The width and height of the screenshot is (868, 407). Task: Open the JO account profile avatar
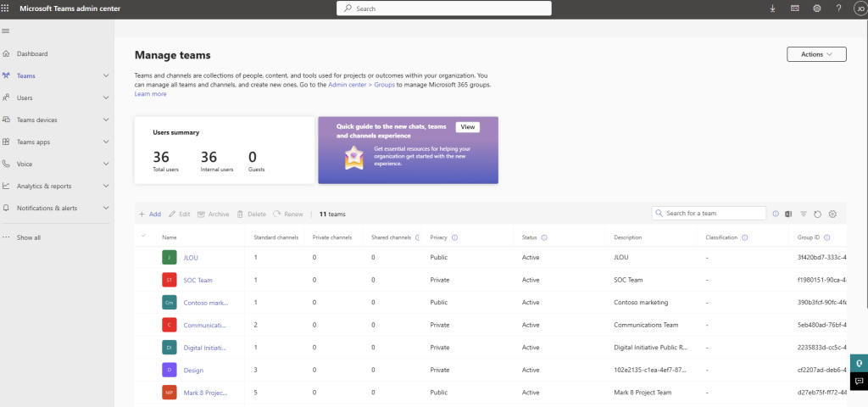[860, 8]
